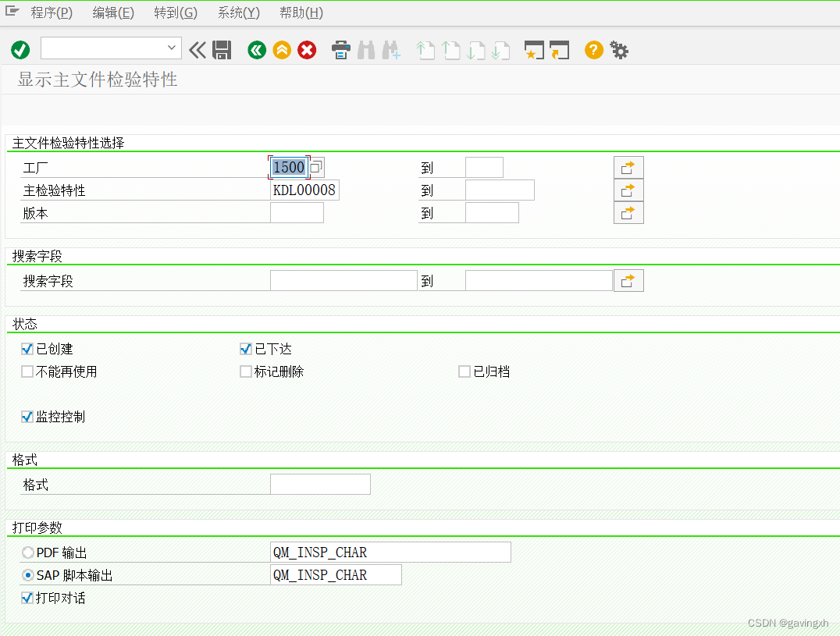Click the Generate Shortcut icon
Image resolution: width=840 pixels, height=636 pixels.
click(559, 50)
